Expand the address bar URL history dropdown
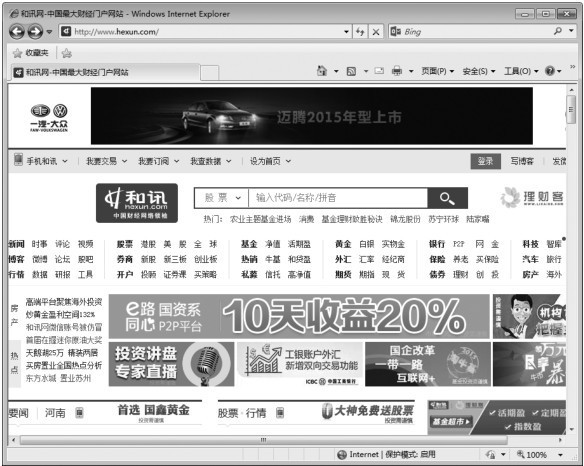The height and width of the screenshot is (466, 584). (x=346, y=32)
